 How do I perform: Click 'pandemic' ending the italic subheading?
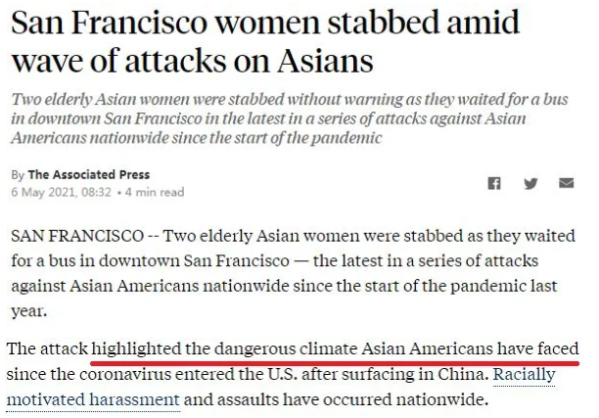[x=346, y=138]
